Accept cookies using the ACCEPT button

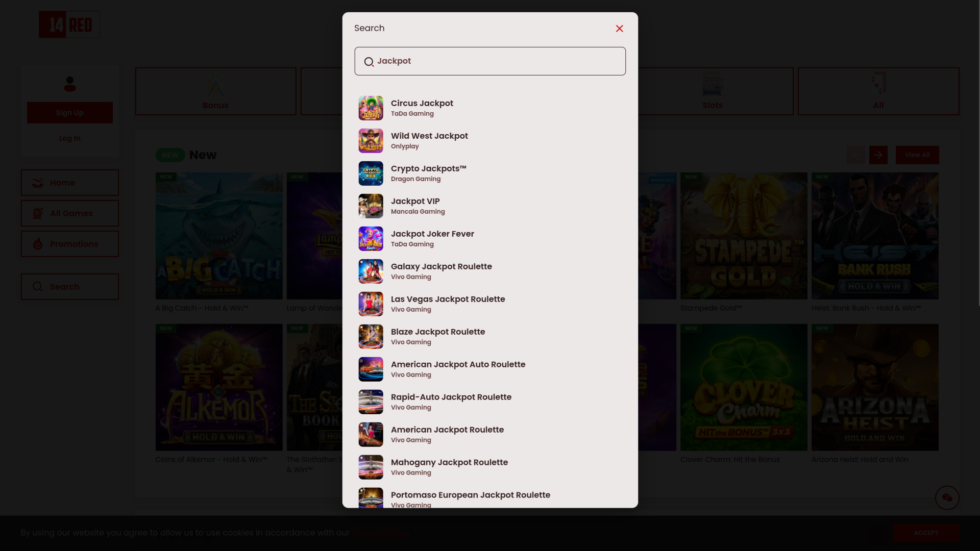926,532
